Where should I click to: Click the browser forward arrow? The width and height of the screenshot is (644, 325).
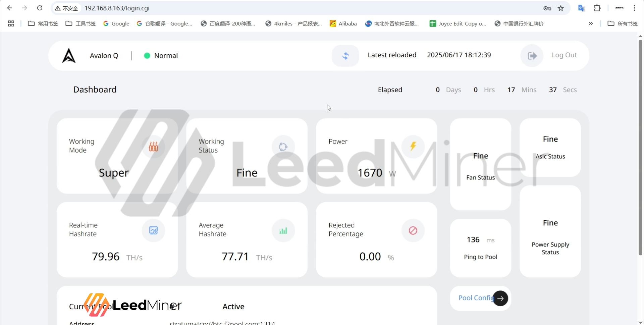pyautogui.click(x=24, y=8)
